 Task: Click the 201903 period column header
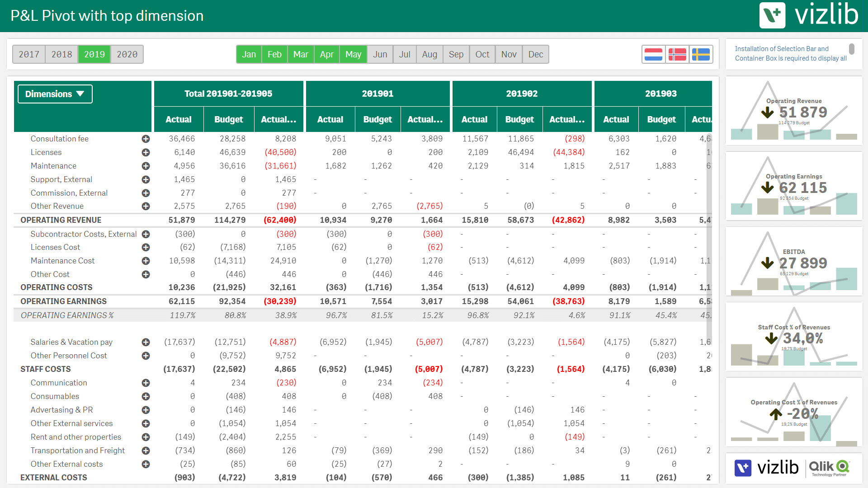pos(653,94)
